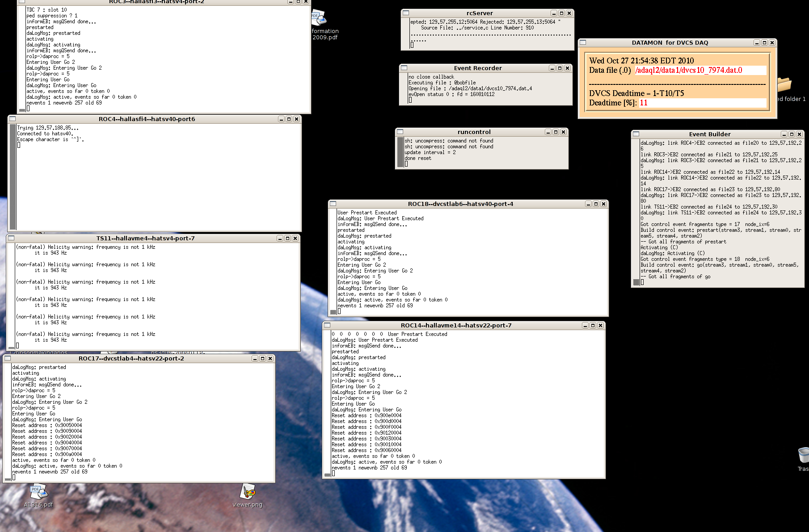Screen dimensions: 809x532
Task: Maximize the ROC18 window
Action: [596, 204]
